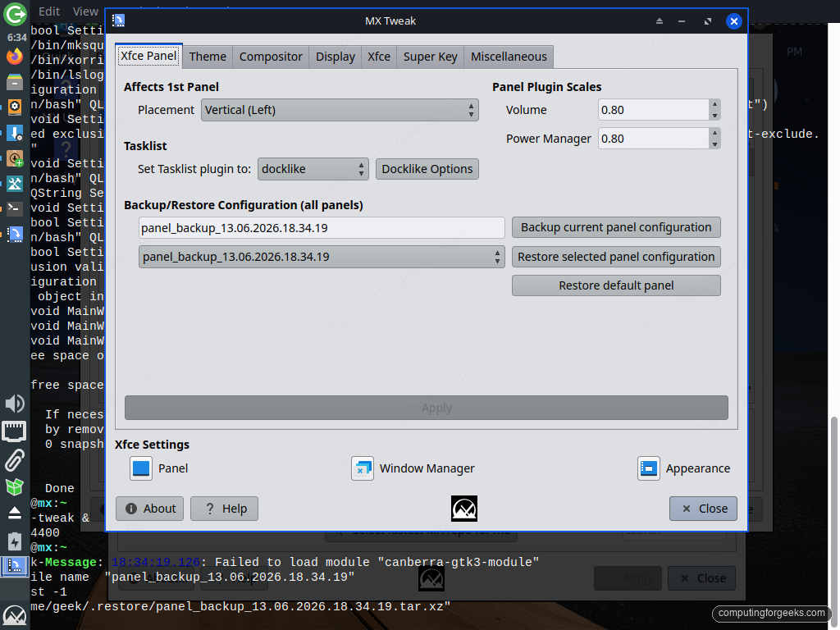Open MX Tools wrench icon in dock
Viewport: 840px width, 630px height.
tap(15, 183)
